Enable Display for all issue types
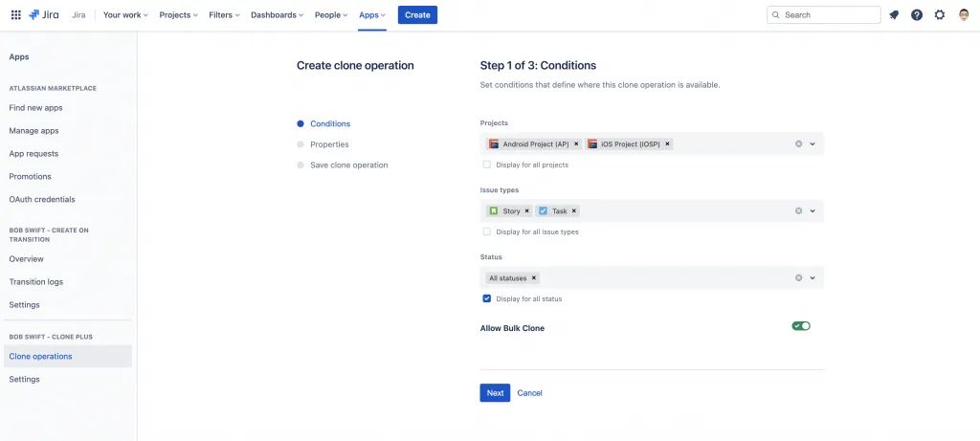Image resolution: width=980 pixels, height=441 pixels. coord(487,232)
